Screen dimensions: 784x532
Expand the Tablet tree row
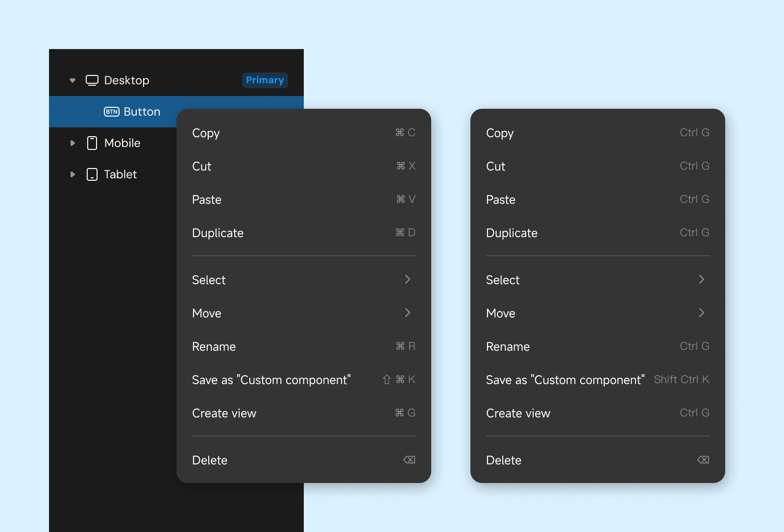pyautogui.click(x=73, y=174)
